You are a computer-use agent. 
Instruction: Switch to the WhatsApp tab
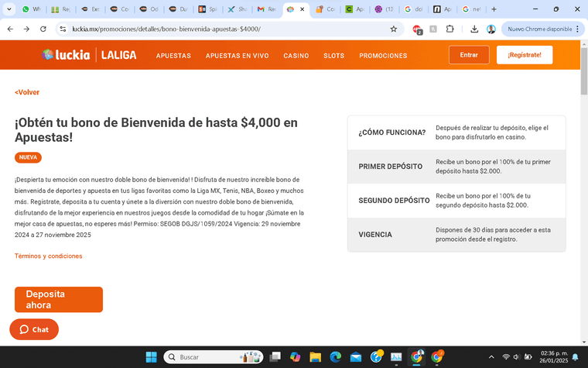31,9
